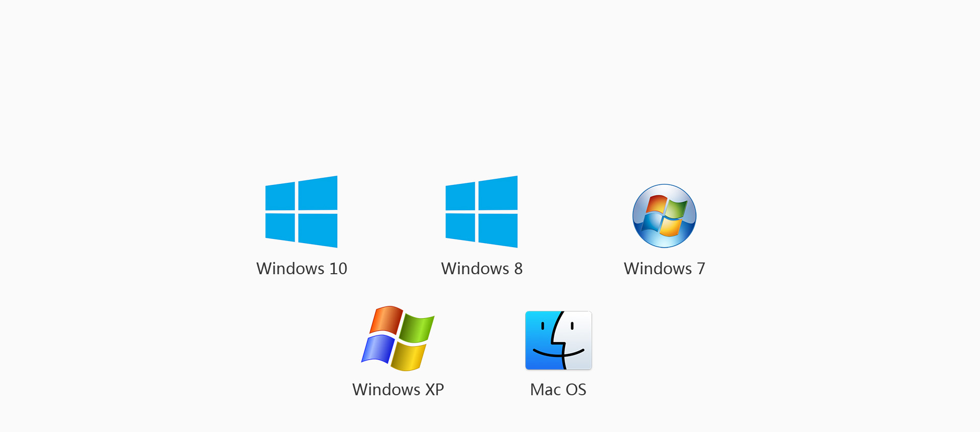Viewport: 980px width, 432px height.
Task: Click the Mac OS Finder face icon
Action: click(x=558, y=340)
